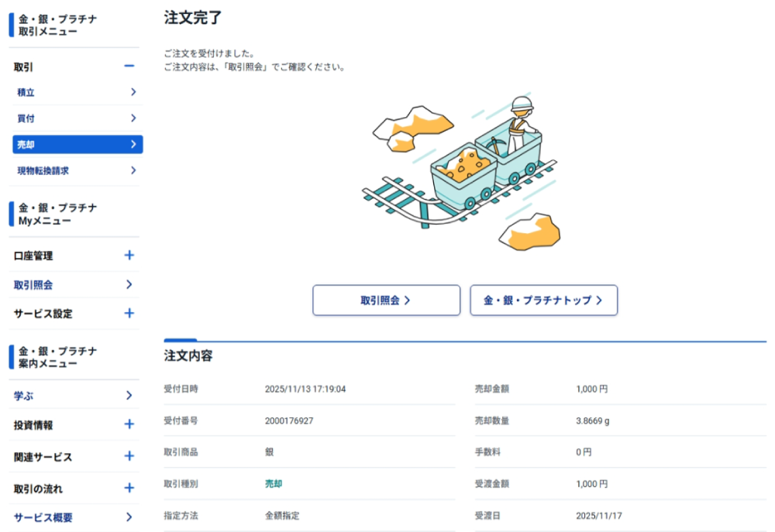The width and height of the screenshot is (775, 532).
Task: Click the chevron beside 学ぶ
Action: tap(129, 396)
